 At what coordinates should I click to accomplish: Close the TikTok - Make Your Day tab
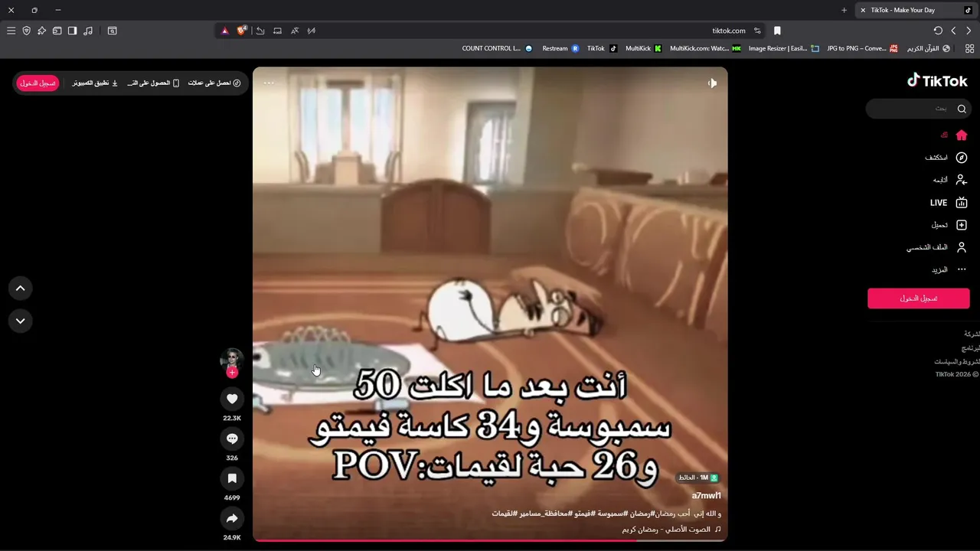coord(863,10)
